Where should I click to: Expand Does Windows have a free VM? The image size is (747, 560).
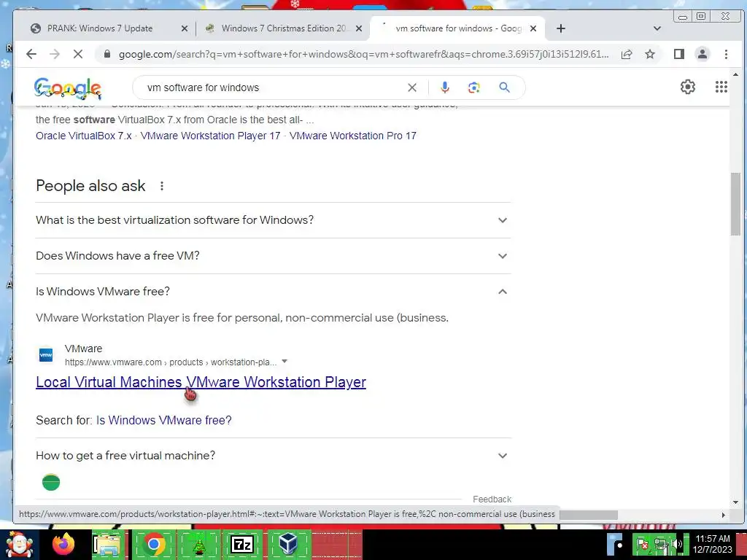coord(273,256)
